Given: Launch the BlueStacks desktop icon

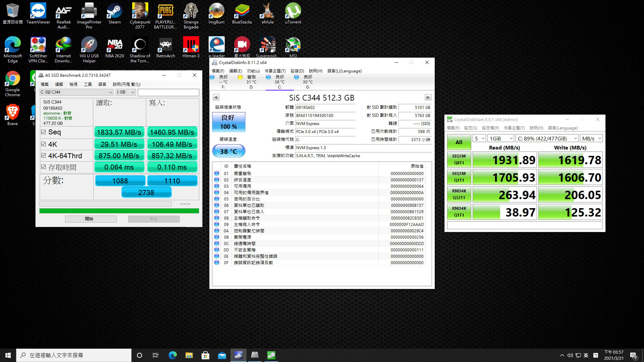Looking at the screenshot, I should coord(242,13).
